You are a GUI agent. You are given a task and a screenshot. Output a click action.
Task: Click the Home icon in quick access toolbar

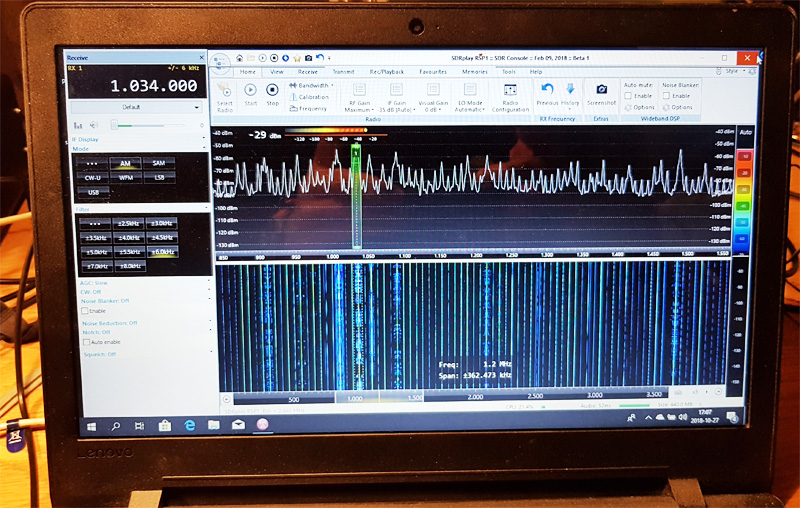(239, 58)
